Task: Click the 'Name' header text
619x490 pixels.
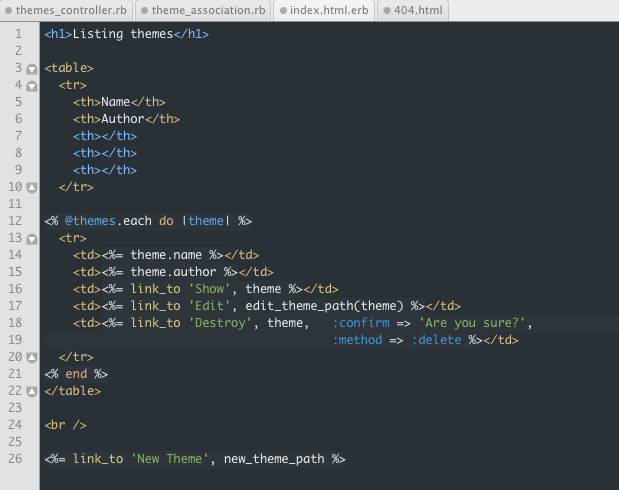Action: coord(116,102)
